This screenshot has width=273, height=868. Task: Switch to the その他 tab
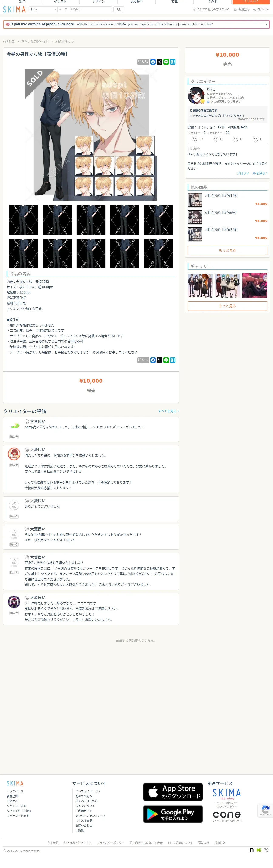click(212, 2)
